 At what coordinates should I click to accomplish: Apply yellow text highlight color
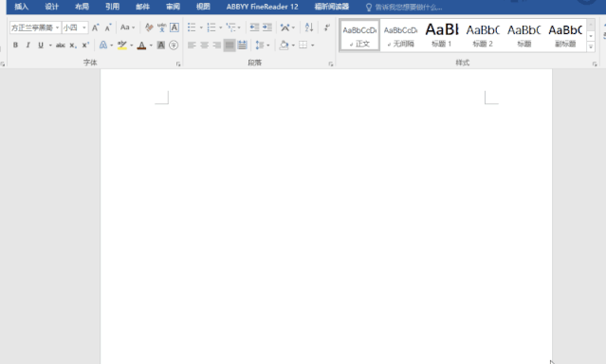122,45
